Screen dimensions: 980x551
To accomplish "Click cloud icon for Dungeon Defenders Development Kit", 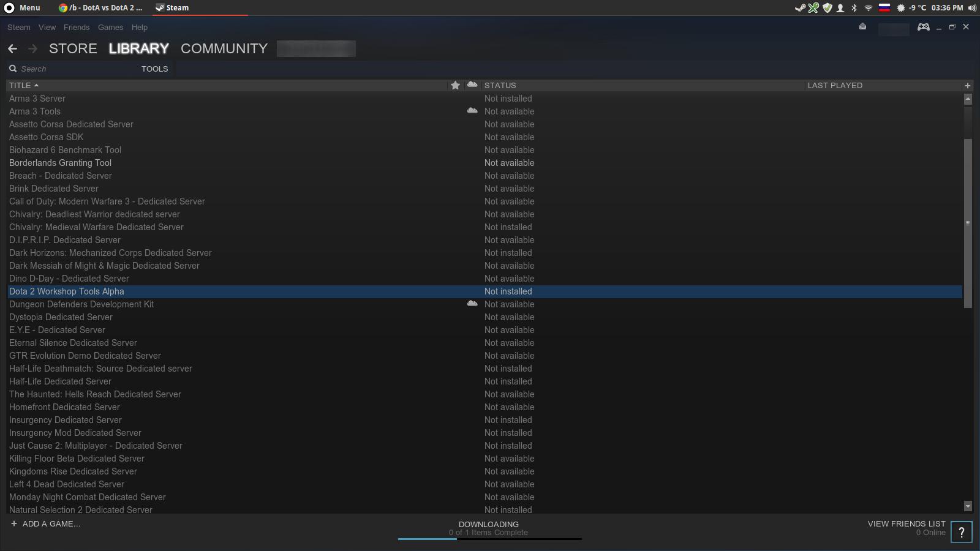I will [472, 304].
